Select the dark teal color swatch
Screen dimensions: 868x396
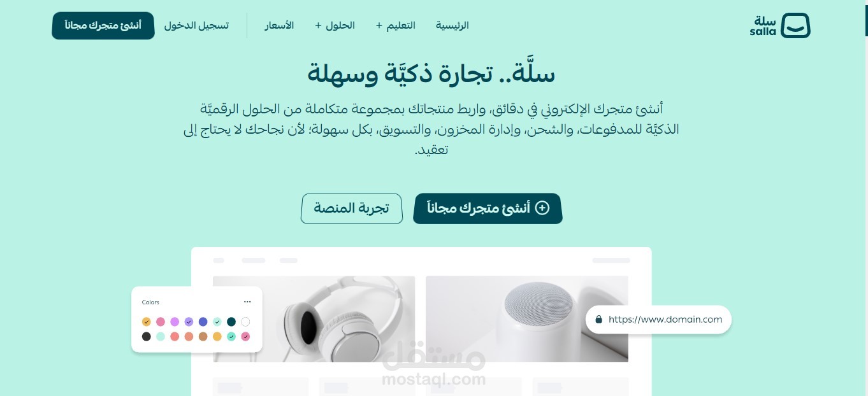(x=231, y=322)
